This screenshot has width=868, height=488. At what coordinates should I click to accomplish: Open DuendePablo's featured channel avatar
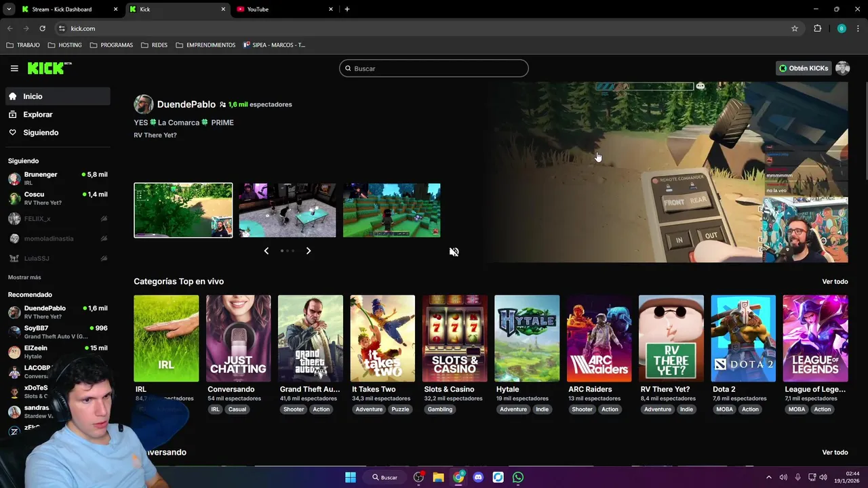pos(143,104)
